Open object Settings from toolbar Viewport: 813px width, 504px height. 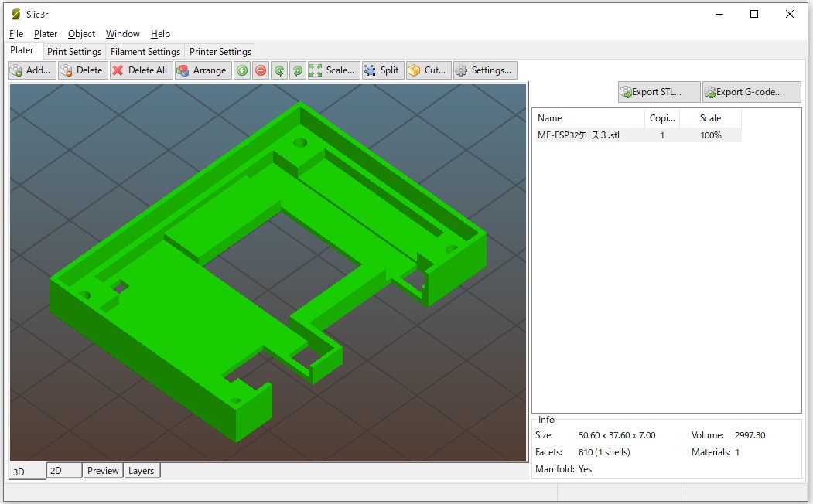click(x=485, y=70)
